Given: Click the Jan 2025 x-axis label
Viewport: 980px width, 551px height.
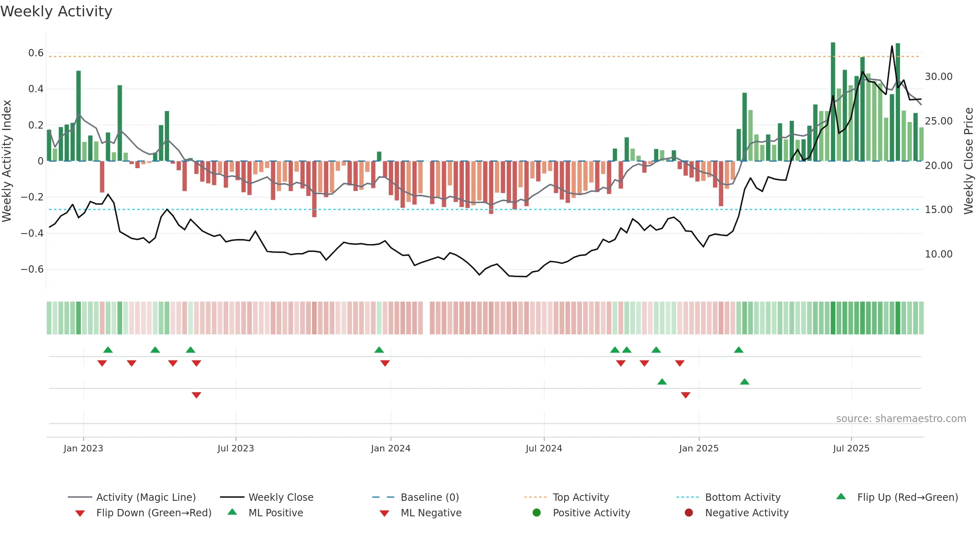Looking at the screenshot, I should click(699, 448).
